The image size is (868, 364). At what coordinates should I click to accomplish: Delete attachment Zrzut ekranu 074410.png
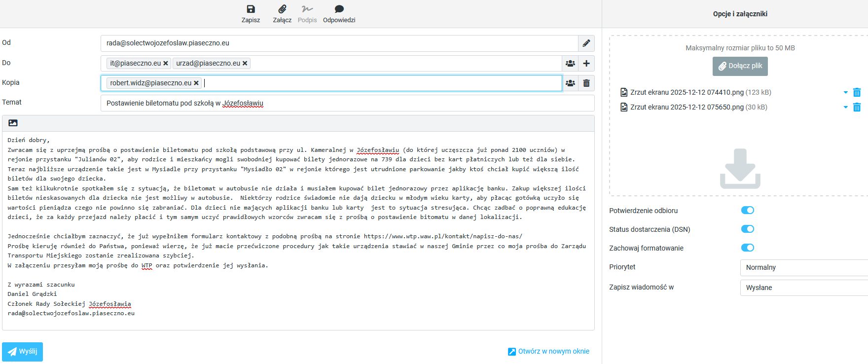(857, 92)
